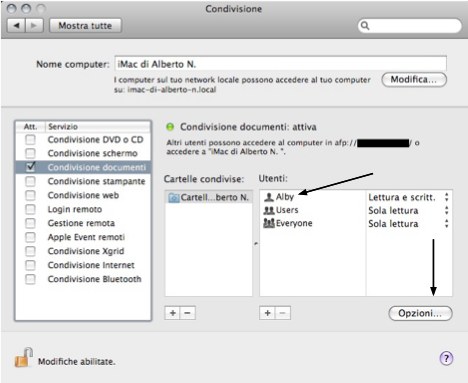Enable Condivisione DVD o CD checkbox

30,139
